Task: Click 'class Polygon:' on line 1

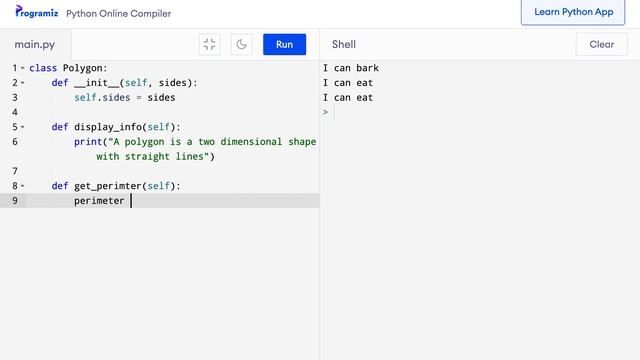Action: (x=68, y=68)
